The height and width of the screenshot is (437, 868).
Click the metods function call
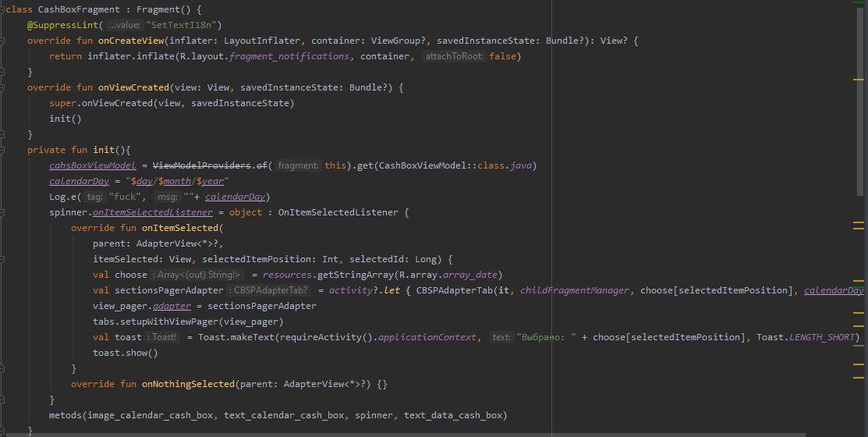click(x=66, y=415)
